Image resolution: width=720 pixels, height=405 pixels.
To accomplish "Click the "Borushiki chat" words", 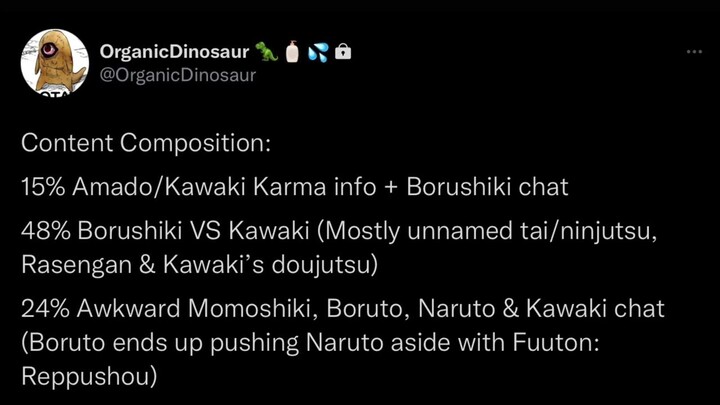I will click(487, 187).
